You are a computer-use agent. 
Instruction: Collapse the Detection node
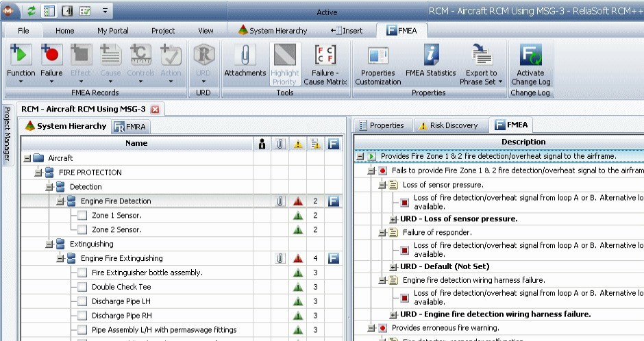49,187
